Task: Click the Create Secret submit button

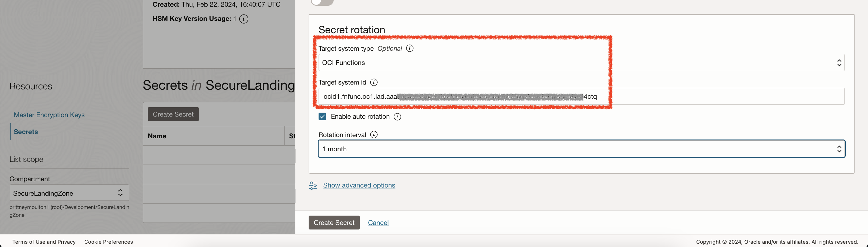Action: (334, 223)
